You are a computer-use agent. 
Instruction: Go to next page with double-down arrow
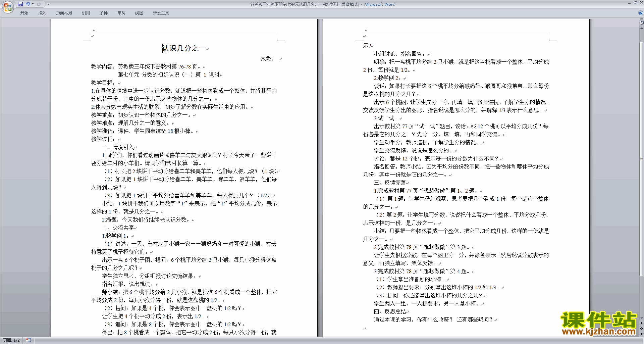click(642, 334)
